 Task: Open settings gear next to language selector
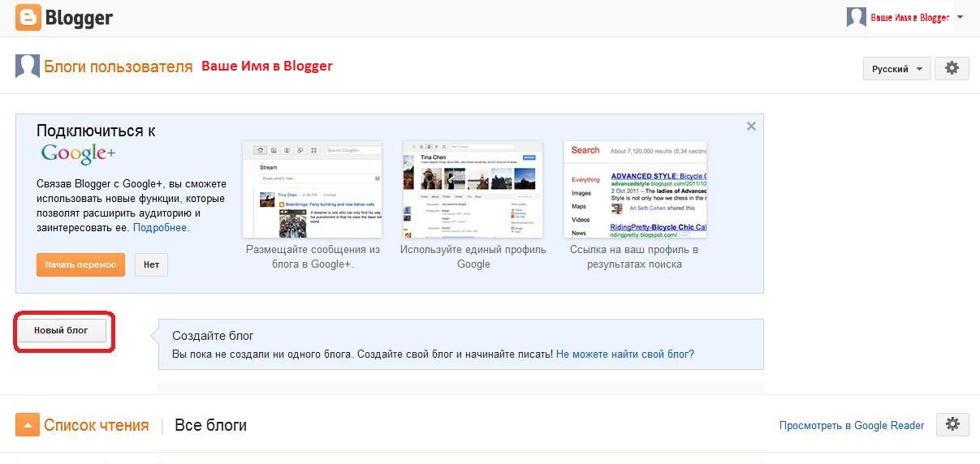coord(952,68)
